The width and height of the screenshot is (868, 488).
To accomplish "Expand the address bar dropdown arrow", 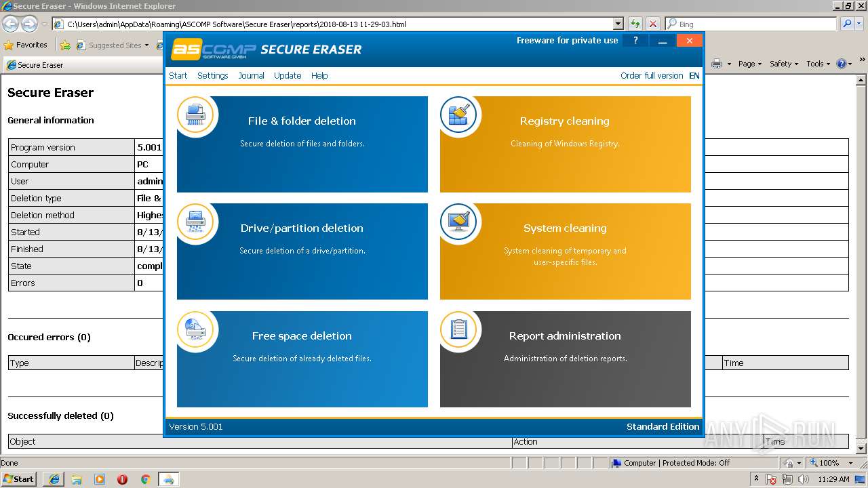I will (618, 24).
